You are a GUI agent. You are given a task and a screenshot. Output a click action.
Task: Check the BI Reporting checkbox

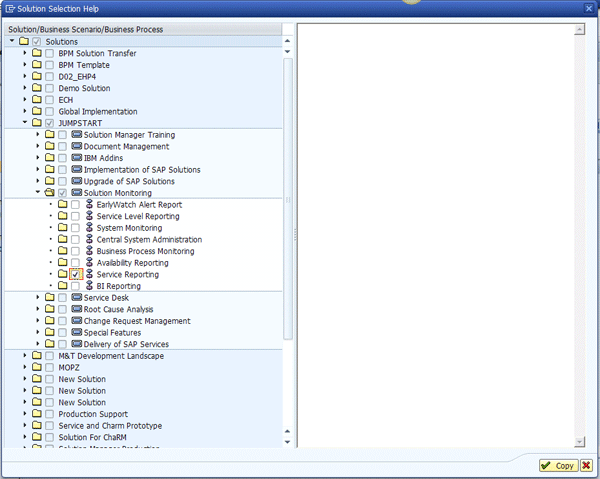pos(75,286)
